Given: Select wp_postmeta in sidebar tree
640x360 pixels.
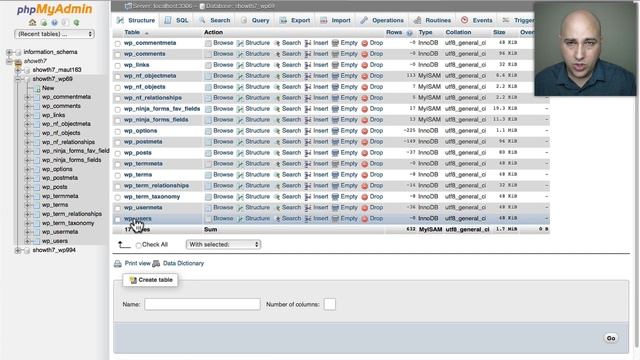Looking at the screenshot, I should pyautogui.click(x=60, y=178).
